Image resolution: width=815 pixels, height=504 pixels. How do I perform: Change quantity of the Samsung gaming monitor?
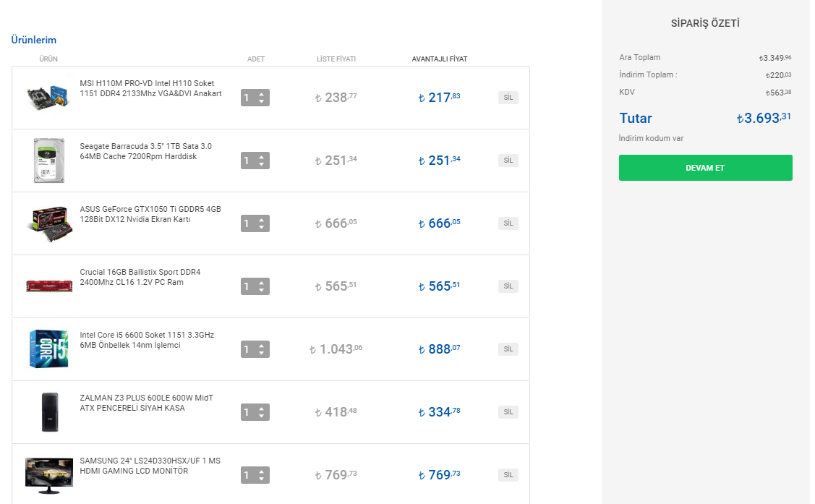[x=255, y=475]
